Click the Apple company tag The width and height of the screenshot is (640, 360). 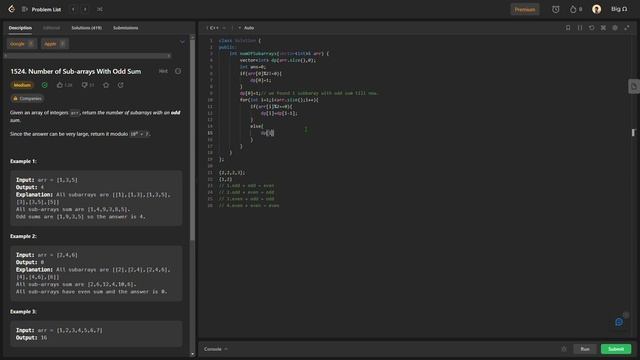(55, 44)
